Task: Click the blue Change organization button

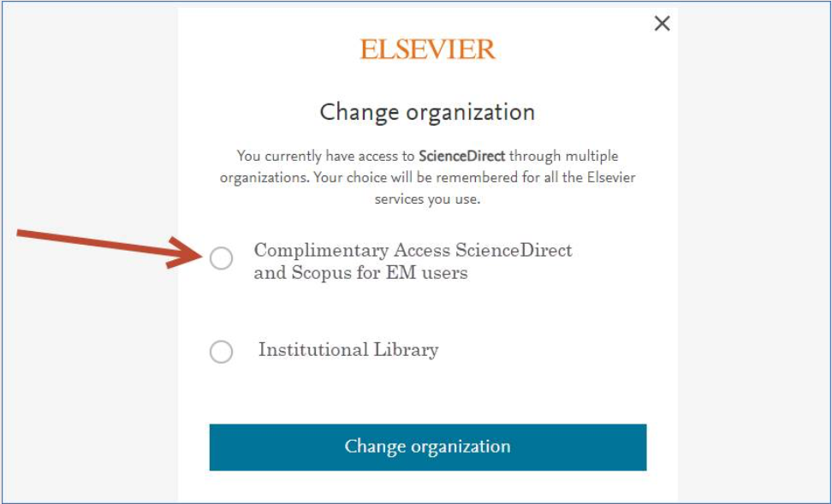Action: (428, 448)
